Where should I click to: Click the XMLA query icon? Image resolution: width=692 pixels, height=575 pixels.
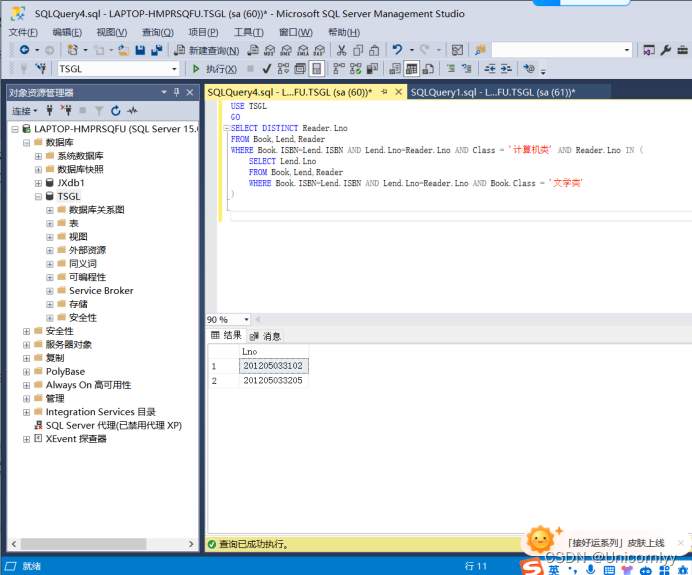coord(303,50)
